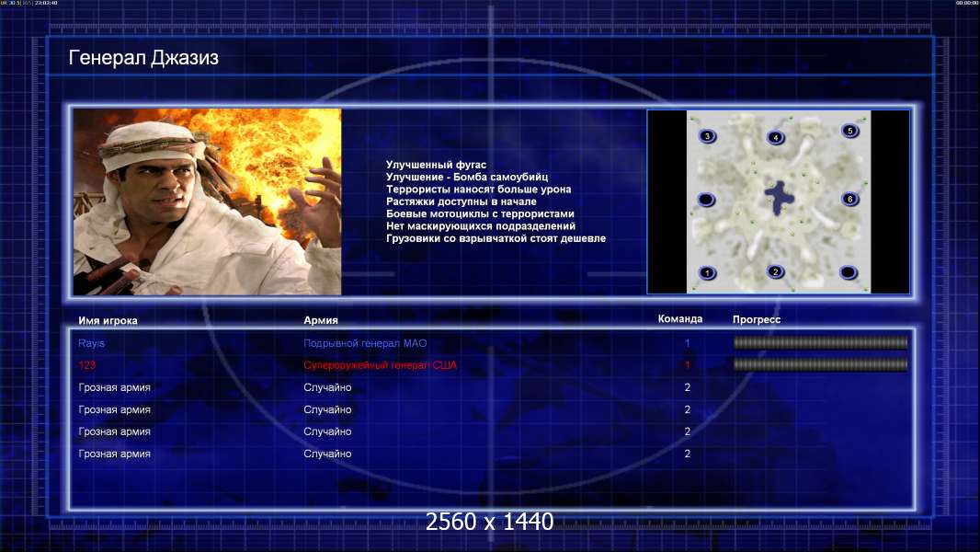980x552 pixels.
Task: Click 'Террористы наносят больше урона' line
Action: coord(478,190)
